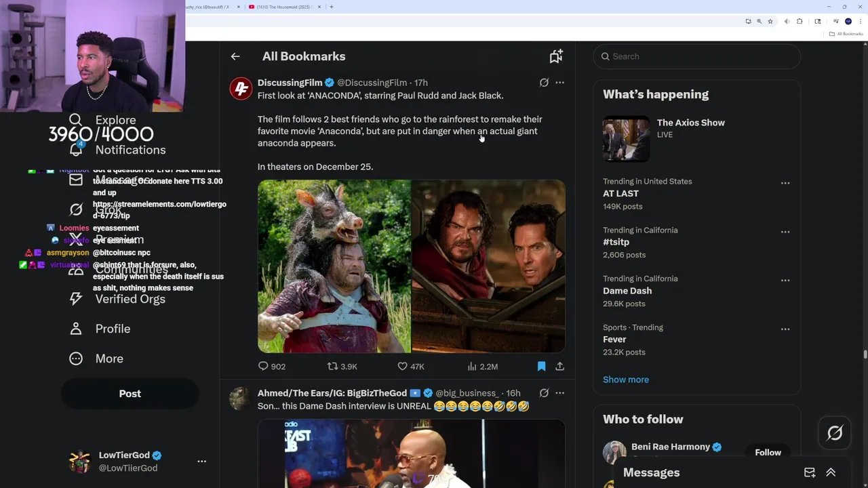The width and height of the screenshot is (868, 488).
Task: Open the @big_business_ handle link
Action: click(x=467, y=393)
